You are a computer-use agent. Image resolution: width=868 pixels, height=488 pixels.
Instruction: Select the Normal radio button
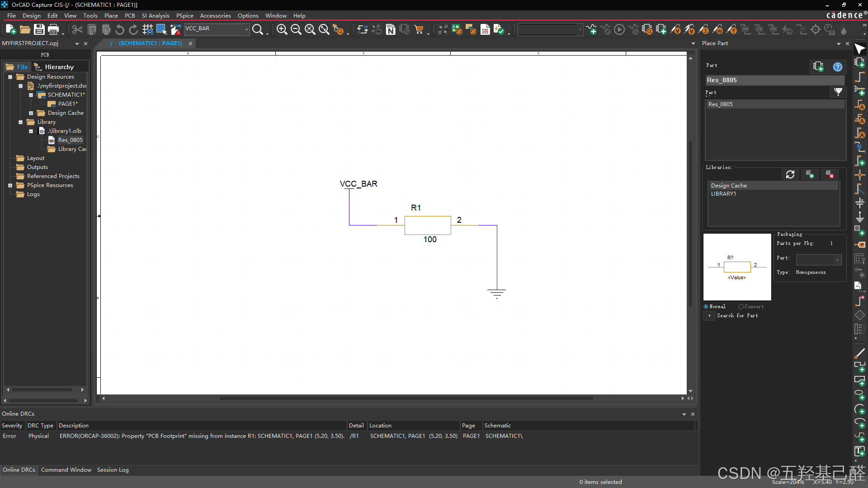(x=706, y=307)
